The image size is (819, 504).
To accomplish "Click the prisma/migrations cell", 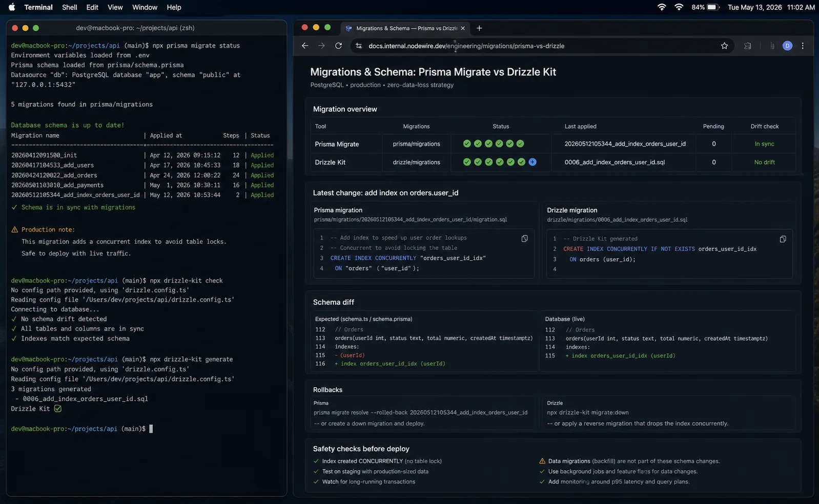I will click(x=416, y=144).
